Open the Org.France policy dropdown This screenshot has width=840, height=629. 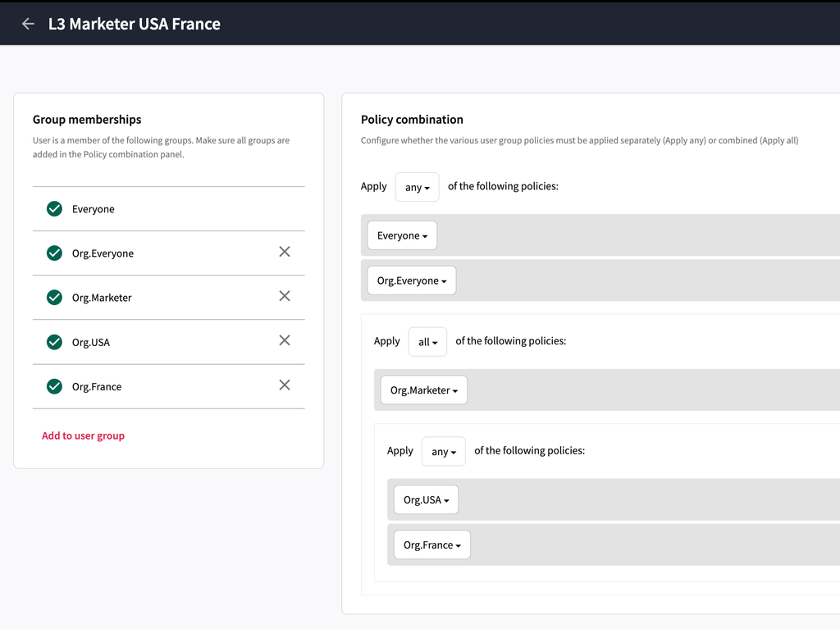tap(431, 545)
